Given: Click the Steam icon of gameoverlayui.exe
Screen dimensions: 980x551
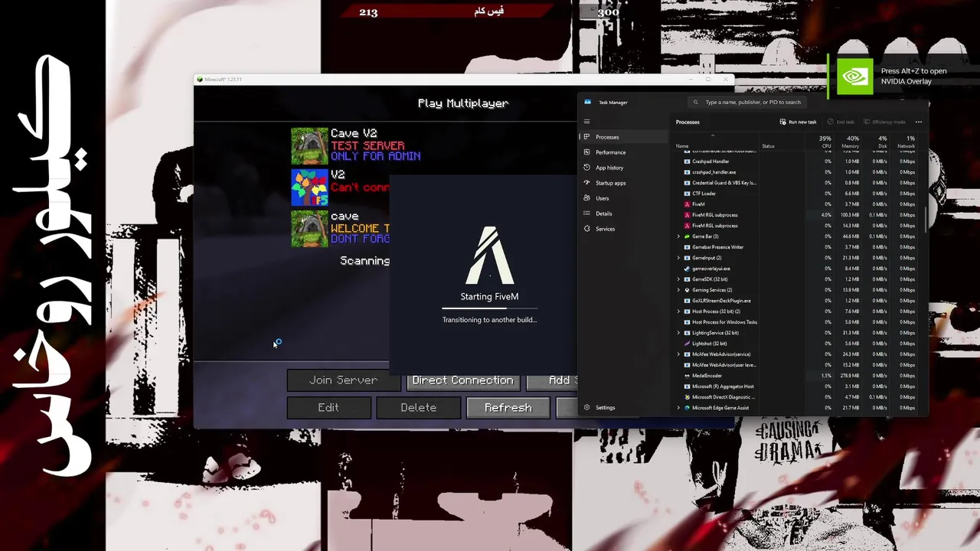Looking at the screenshot, I should pyautogui.click(x=687, y=269).
